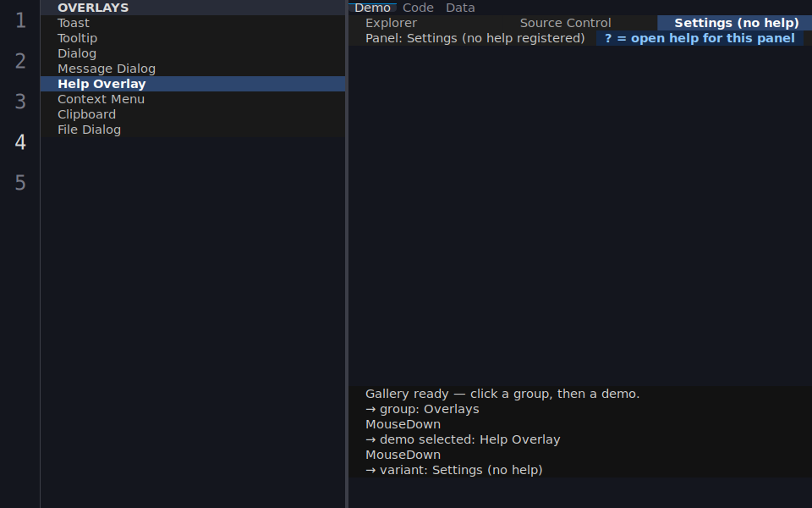Select group number 2 in the sidebar
812x508 pixels.
click(x=20, y=61)
